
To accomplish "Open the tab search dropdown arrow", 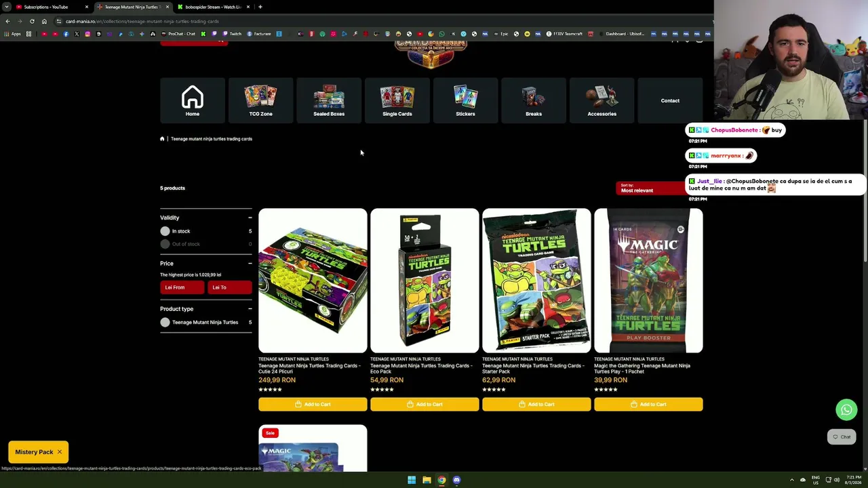I will [x=6, y=7].
